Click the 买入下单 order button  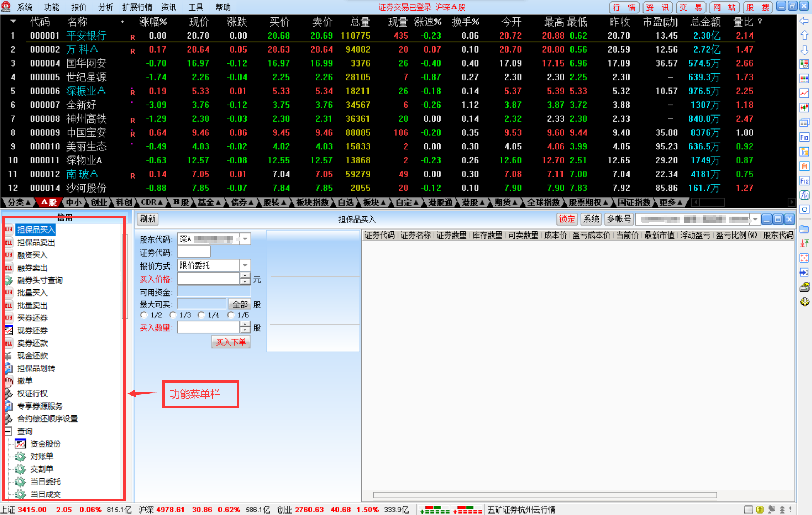coord(231,342)
